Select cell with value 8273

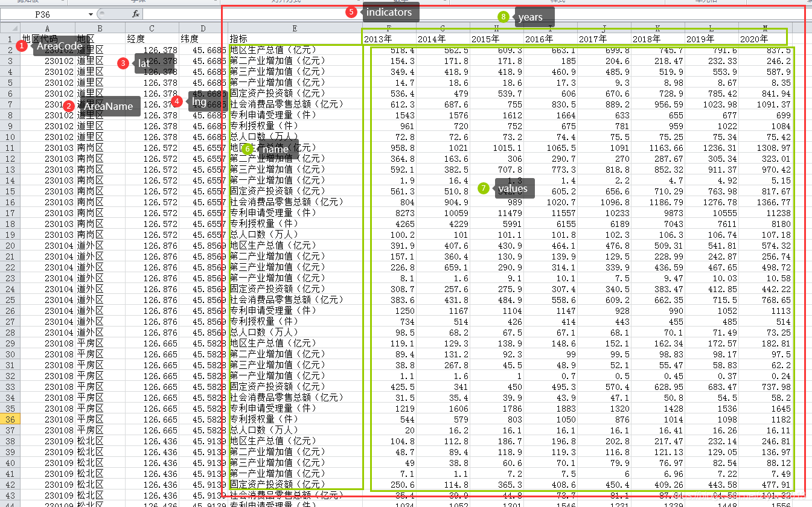(389, 212)
